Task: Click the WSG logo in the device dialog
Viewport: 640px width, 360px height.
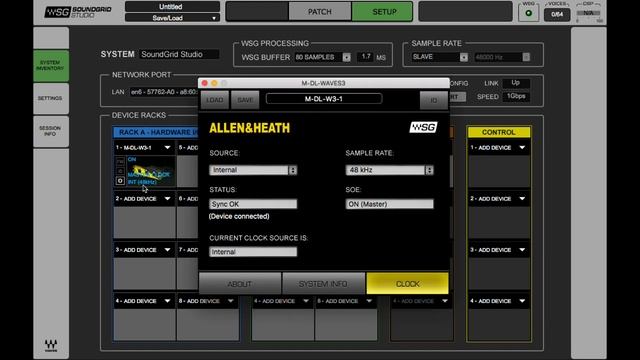Action: coord(423,127)
